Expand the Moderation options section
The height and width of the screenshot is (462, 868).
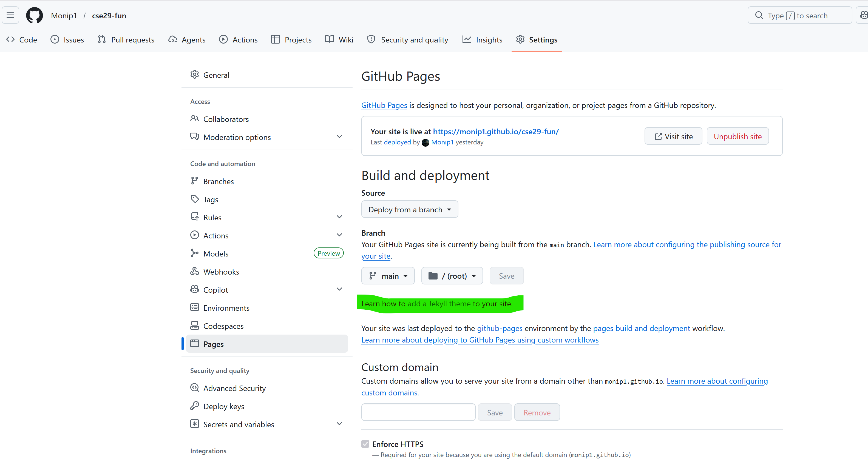point(339,136)
